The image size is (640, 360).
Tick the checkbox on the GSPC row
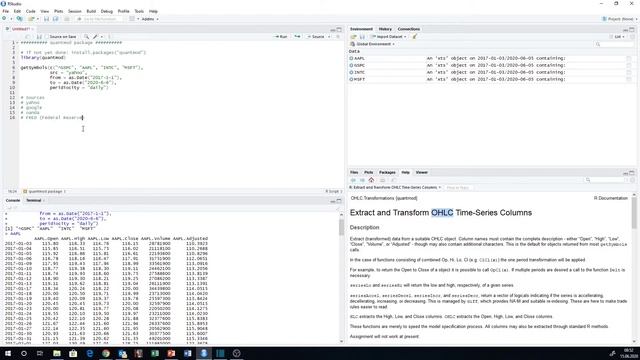coord(629,65)
